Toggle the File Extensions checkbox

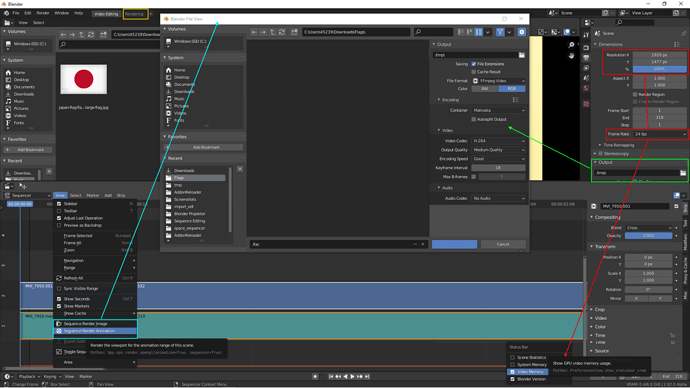[474, 64]
